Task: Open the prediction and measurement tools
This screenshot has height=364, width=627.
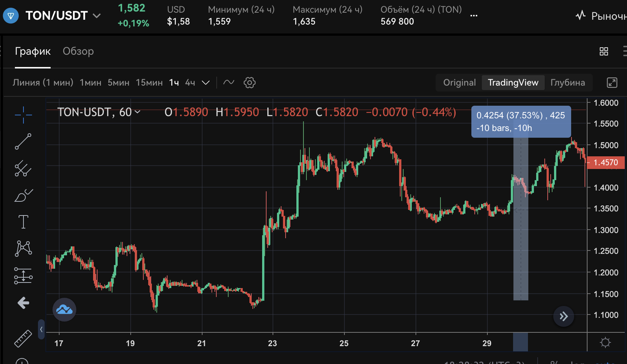Action: click(23, 276)
